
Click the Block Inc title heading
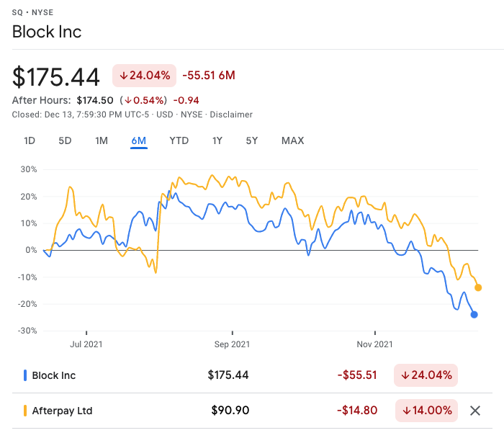(x=47, y=32)
